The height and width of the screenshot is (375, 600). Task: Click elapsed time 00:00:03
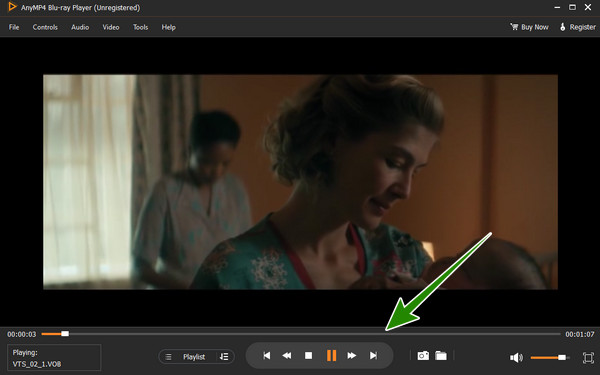coord(22,334)
